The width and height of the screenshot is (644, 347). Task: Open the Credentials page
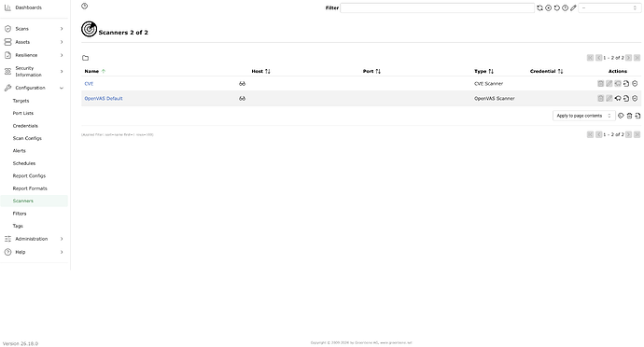click(x=25, y=126)
